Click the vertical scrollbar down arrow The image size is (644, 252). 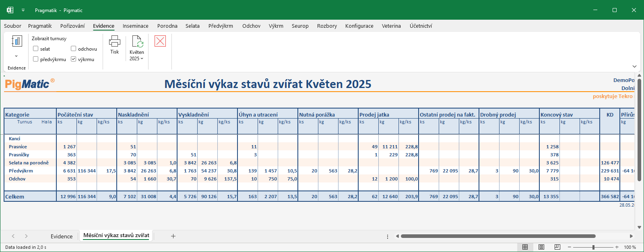[639, 227]
